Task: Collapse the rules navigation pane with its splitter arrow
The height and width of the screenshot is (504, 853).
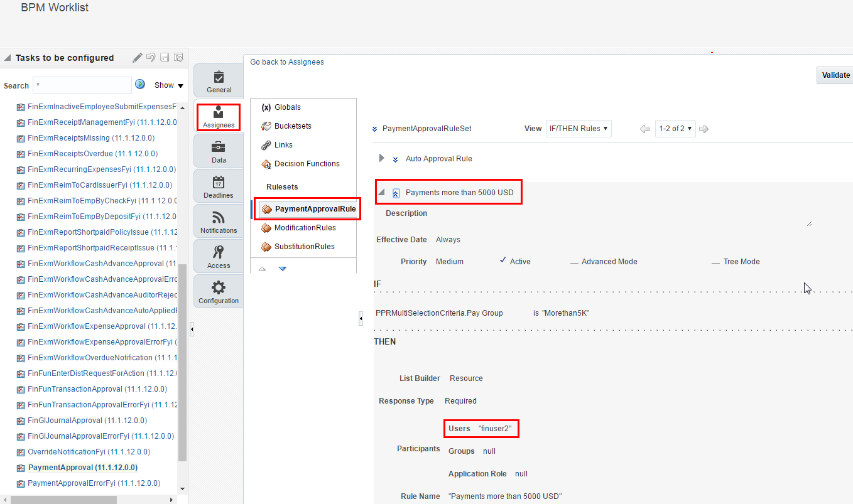Action: (x=361, y=319)
